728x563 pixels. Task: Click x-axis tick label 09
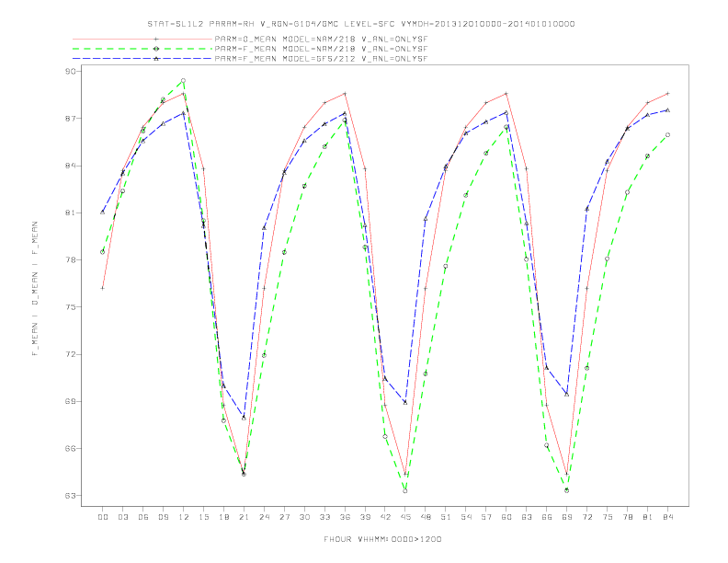coord(164,517)
